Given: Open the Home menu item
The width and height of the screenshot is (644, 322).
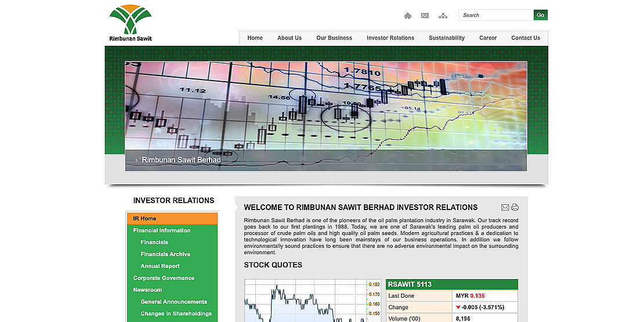Looking at the screenshot, I should coord(255,38).
